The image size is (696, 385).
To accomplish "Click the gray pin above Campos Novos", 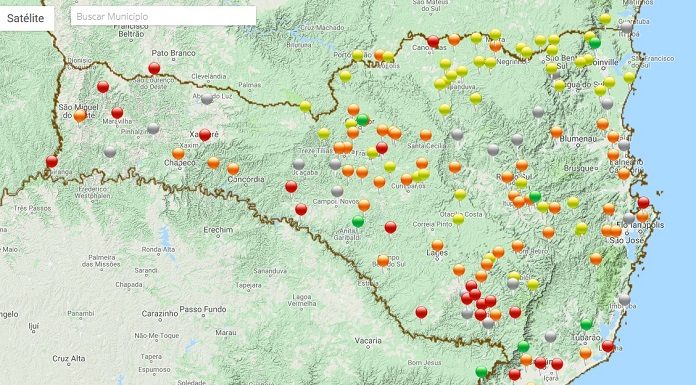I will [x=337, y=191].
